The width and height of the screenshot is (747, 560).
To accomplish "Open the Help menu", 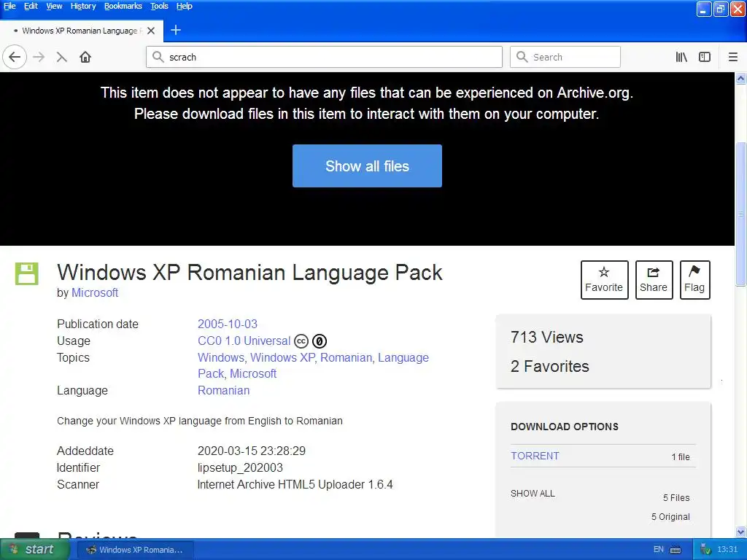I will [x=185, y=6].
